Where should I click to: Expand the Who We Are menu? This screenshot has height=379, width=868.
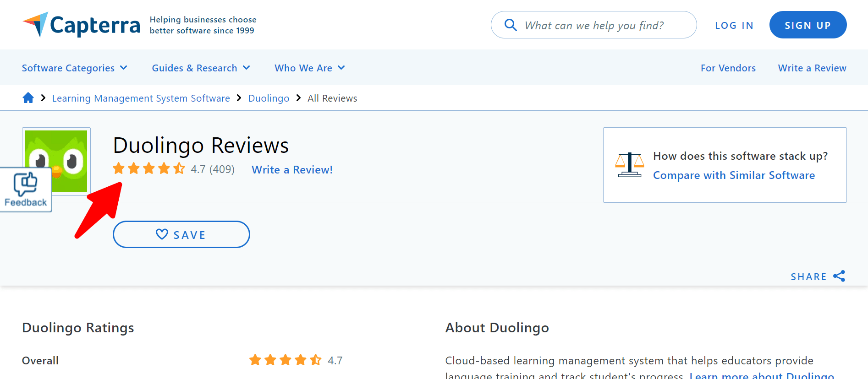pos(309,68)
